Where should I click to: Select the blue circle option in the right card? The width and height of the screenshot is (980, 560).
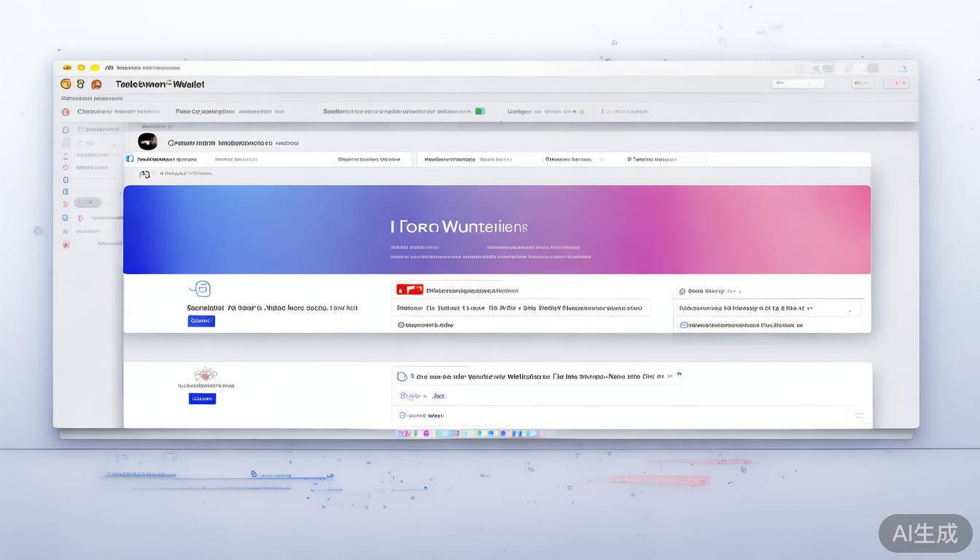coord(683,325)
